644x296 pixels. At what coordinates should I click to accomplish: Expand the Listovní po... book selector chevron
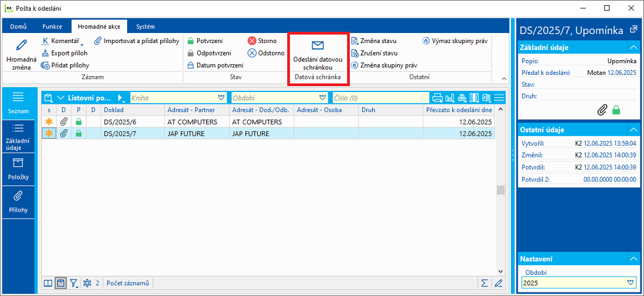61,98
